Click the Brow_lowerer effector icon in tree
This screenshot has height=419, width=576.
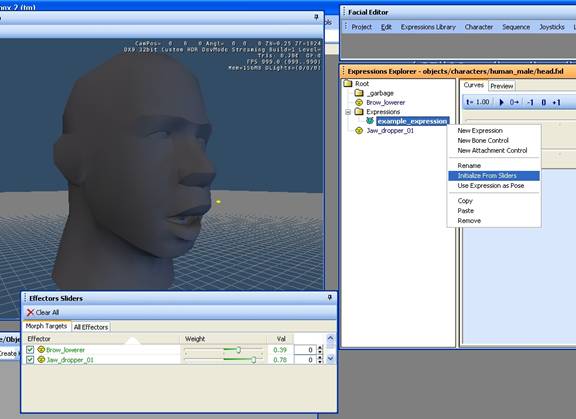pos(359,102)
